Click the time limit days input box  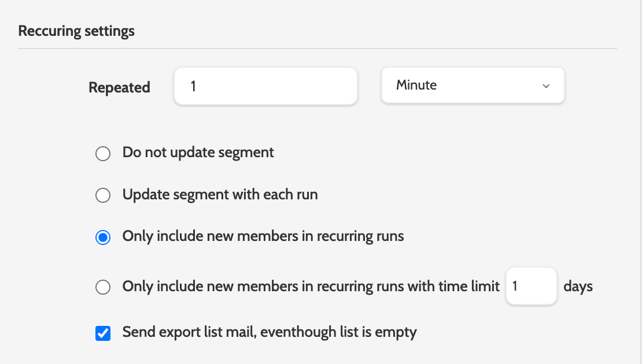530,286
